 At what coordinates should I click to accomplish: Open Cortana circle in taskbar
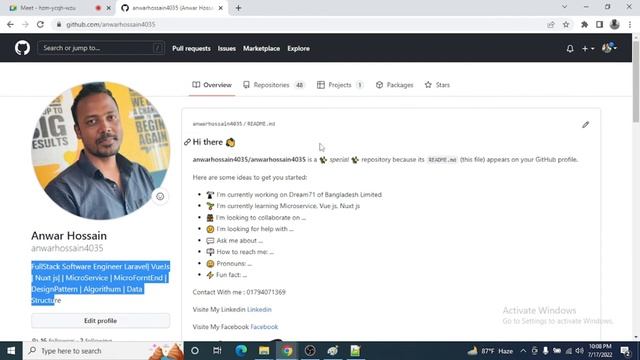point(195,351)
